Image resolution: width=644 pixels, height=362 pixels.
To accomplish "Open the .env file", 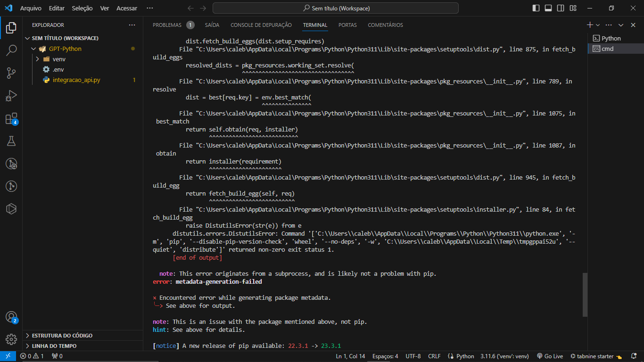I will [x=83, y=69].
